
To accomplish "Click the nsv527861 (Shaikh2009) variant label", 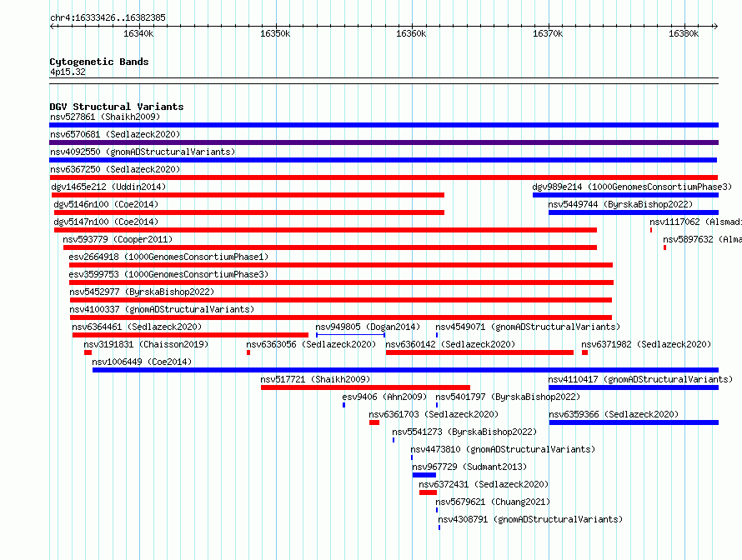I will coord(105,117).
